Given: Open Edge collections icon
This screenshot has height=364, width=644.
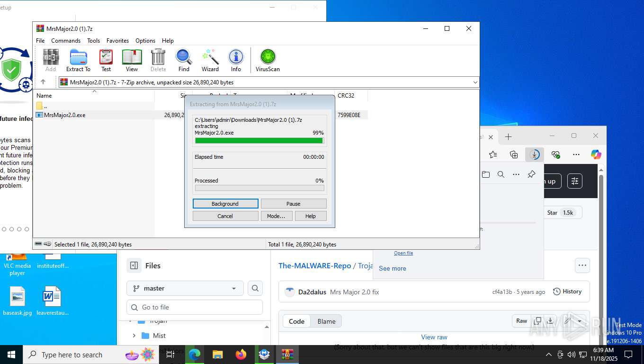Looking at the screenshot, I should (x=514, y=155).
